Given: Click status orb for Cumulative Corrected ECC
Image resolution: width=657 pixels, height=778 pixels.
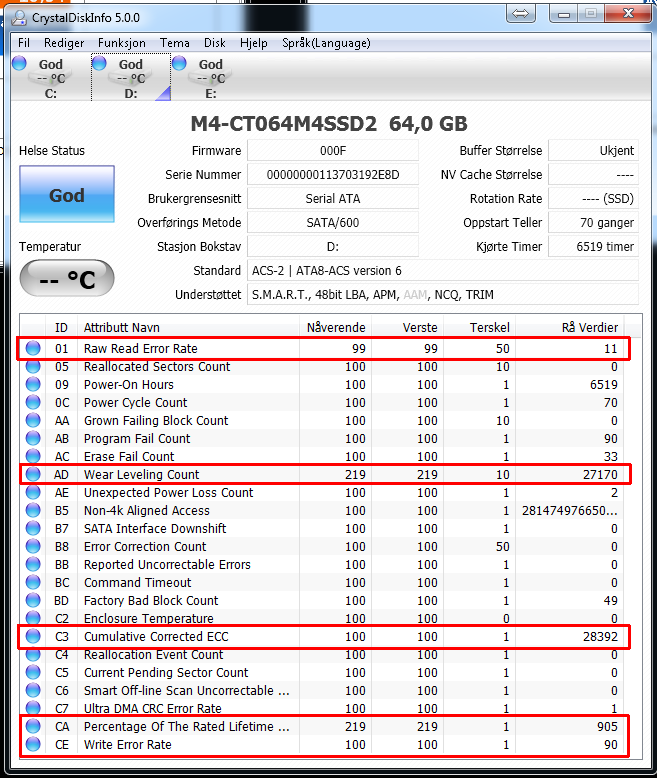Looking at the screenshot, I should [x=33, y=637].
